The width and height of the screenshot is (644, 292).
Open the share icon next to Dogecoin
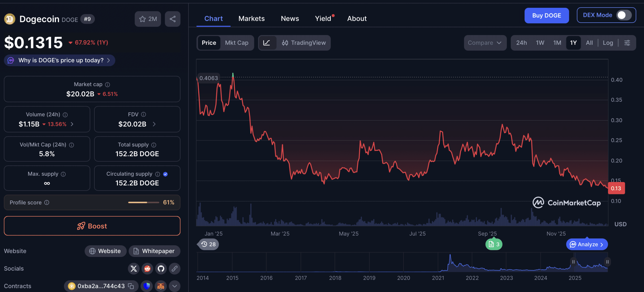click(172, 19)
